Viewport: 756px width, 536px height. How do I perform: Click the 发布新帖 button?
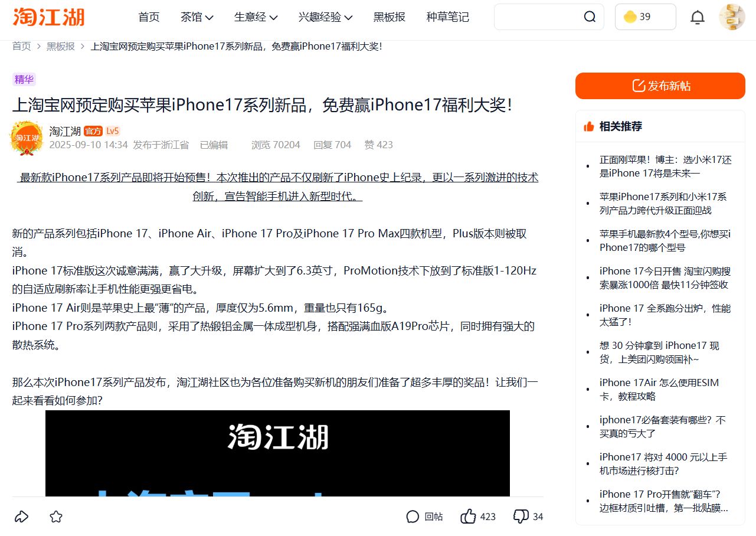click(660, 85)
